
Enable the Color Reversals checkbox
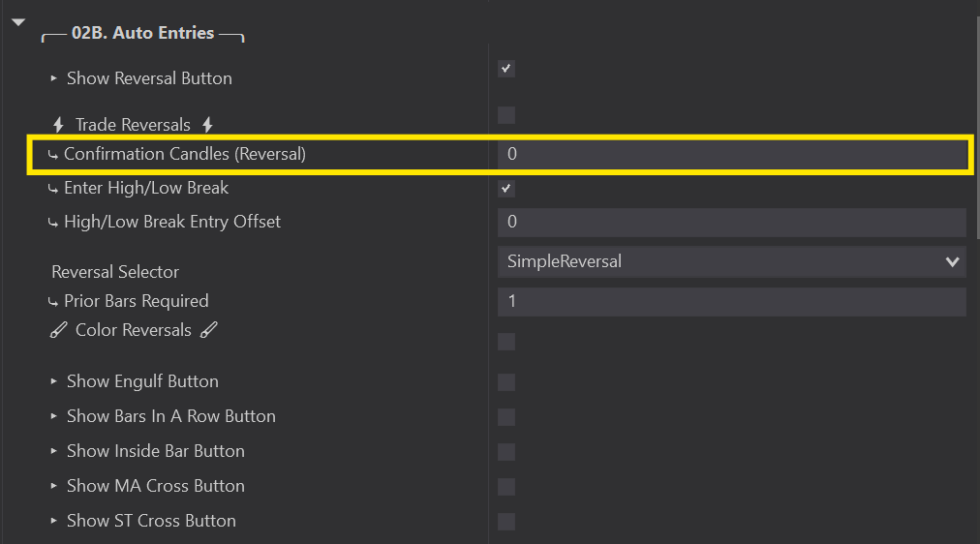506,342
